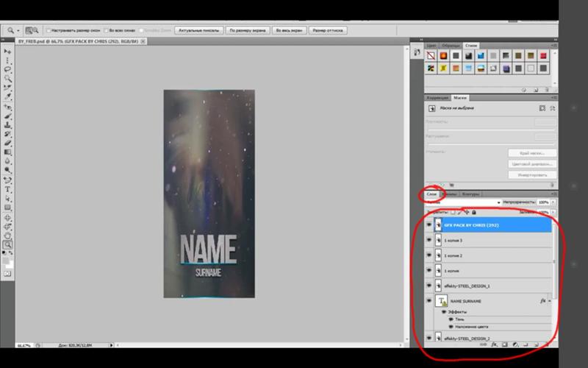Toggle visibility of 'Тень' effect
The height and width of the screenshot is (368, 588).
tap(451, 319)
